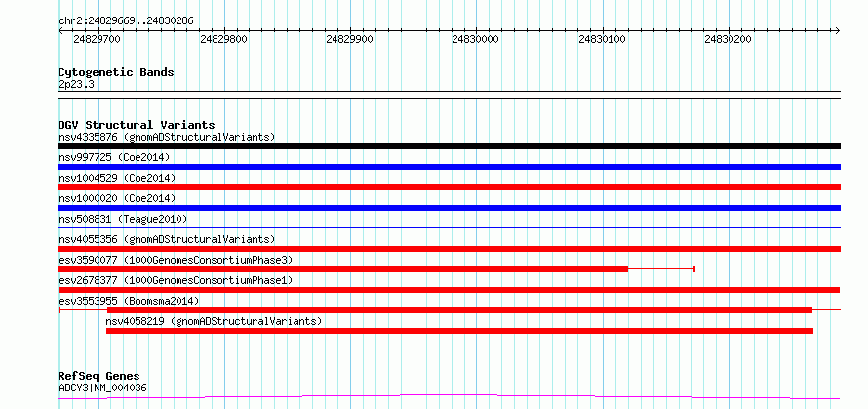Select the magenta ADCY3 gene line
The width and height of the screenshot is (868, 409).
449,396
